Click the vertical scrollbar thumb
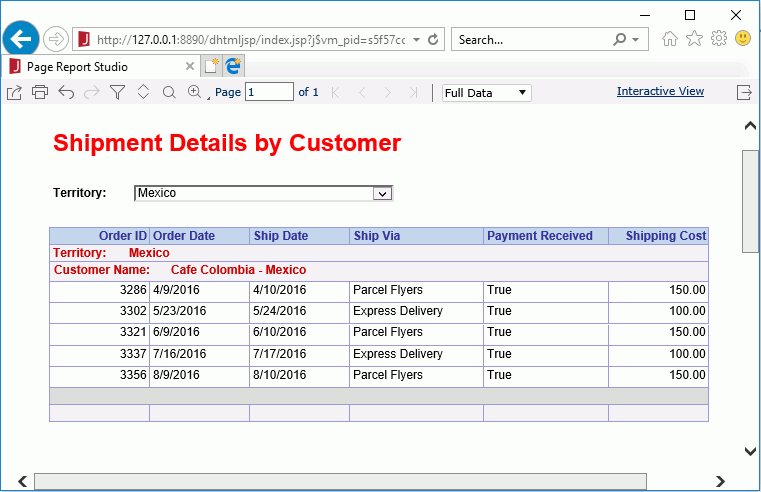 pos(750,201)
